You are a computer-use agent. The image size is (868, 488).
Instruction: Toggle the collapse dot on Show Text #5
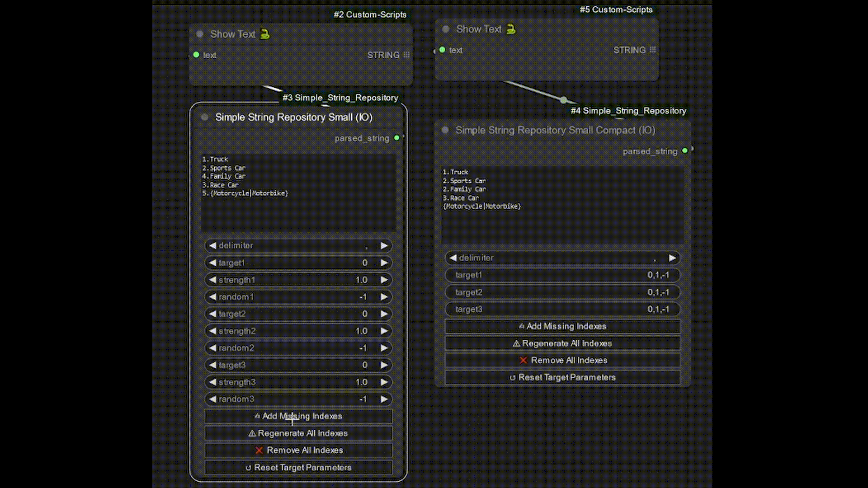446,29
